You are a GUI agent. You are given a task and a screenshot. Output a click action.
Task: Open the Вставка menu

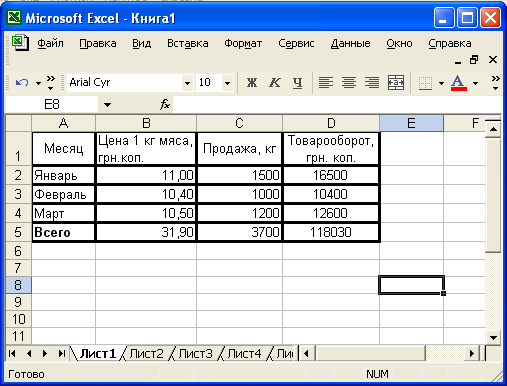[188, 43]
